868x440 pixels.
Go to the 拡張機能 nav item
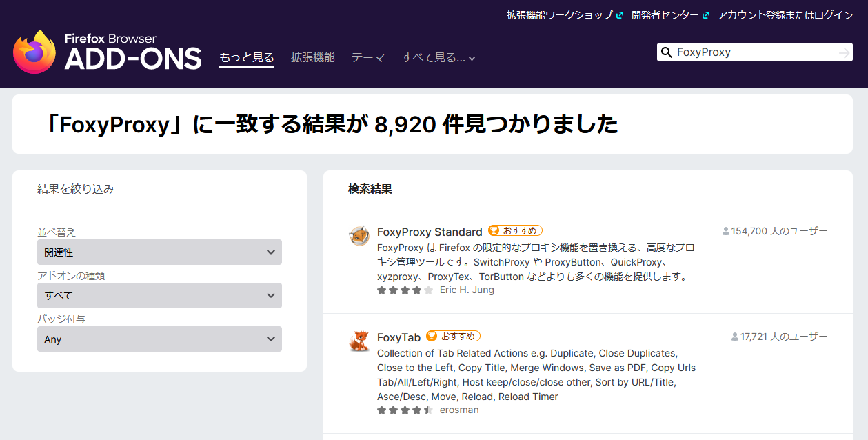(x=313, y=58)
